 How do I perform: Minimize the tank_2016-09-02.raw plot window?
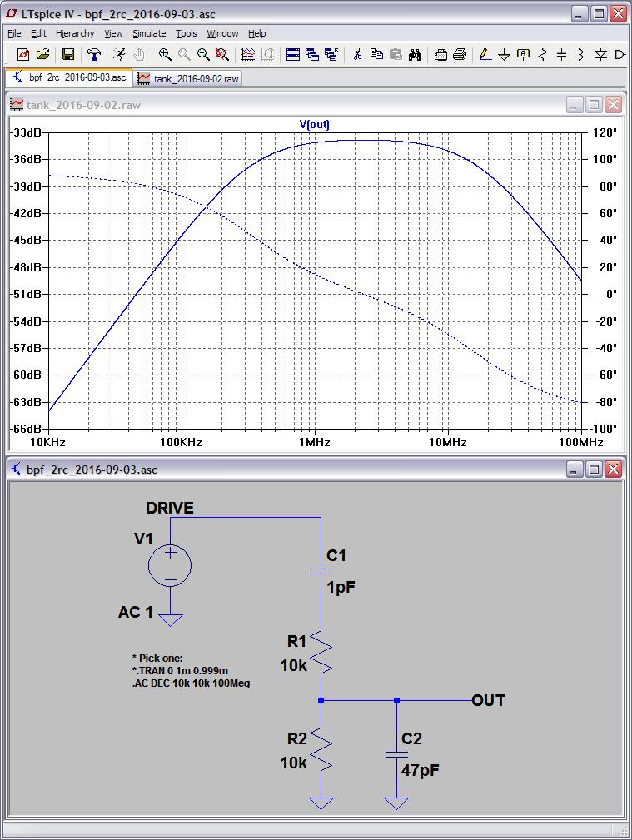574,104
